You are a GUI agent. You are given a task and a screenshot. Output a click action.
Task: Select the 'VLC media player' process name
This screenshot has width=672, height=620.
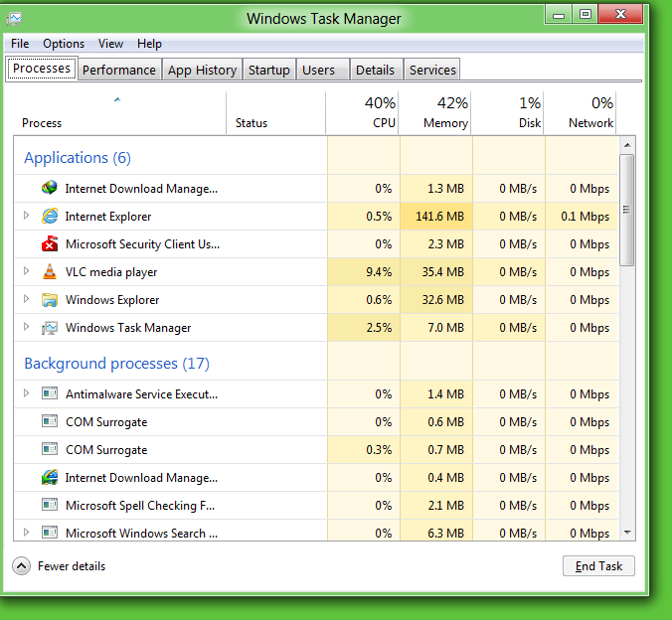click(111, 272)
